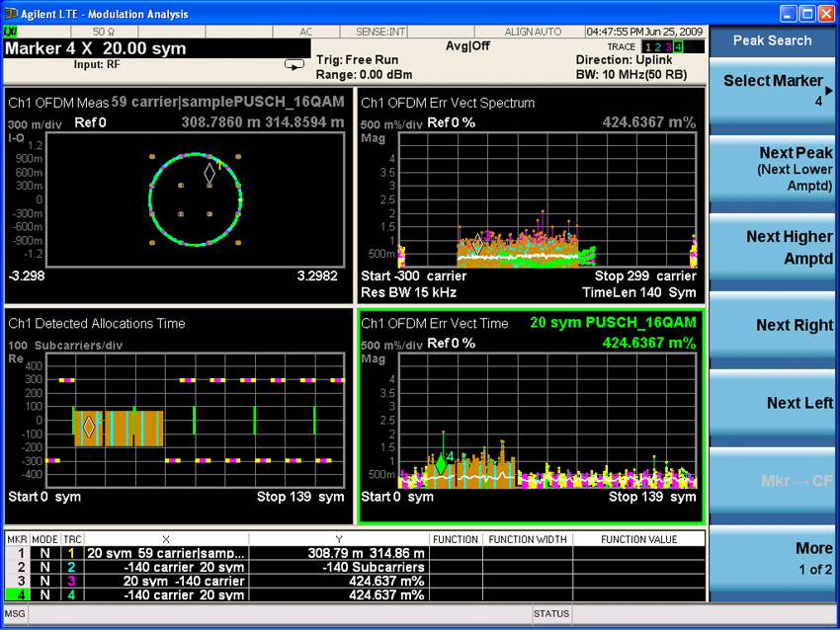Click the diamond marker in the I-Q constellation

tap(210, 173)
